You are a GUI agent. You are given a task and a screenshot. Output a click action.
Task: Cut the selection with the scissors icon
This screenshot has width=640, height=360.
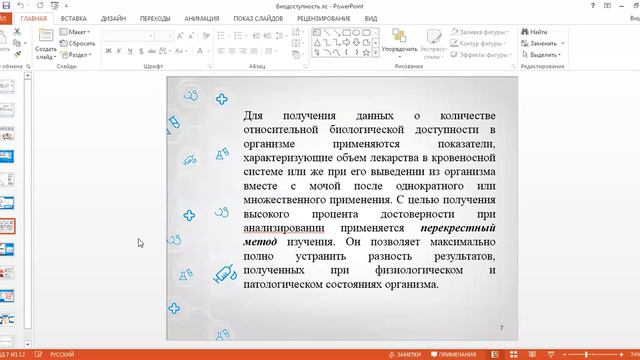[x=17, y=31]
